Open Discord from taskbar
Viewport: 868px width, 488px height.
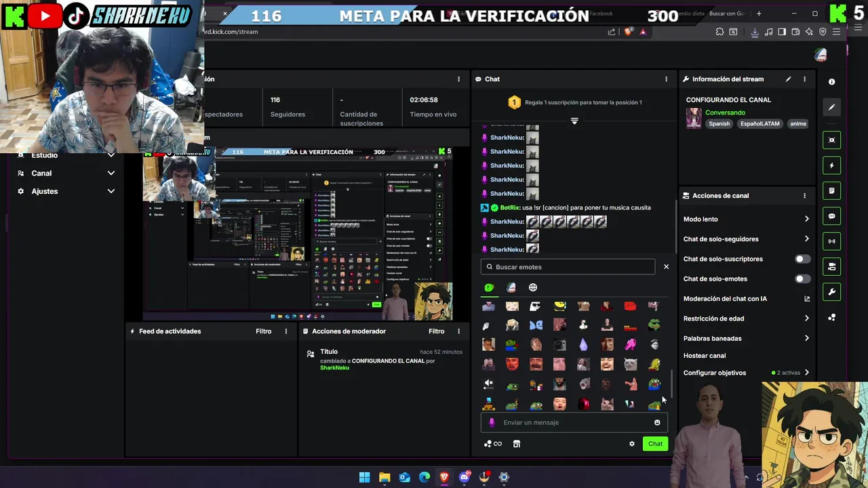[x=465, y=477]
